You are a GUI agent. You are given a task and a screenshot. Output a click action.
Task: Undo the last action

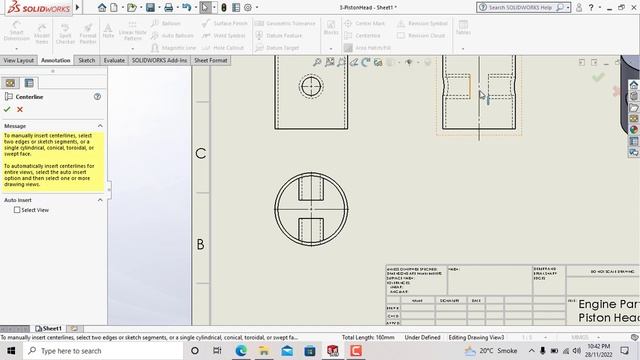(x=186, y=7)
